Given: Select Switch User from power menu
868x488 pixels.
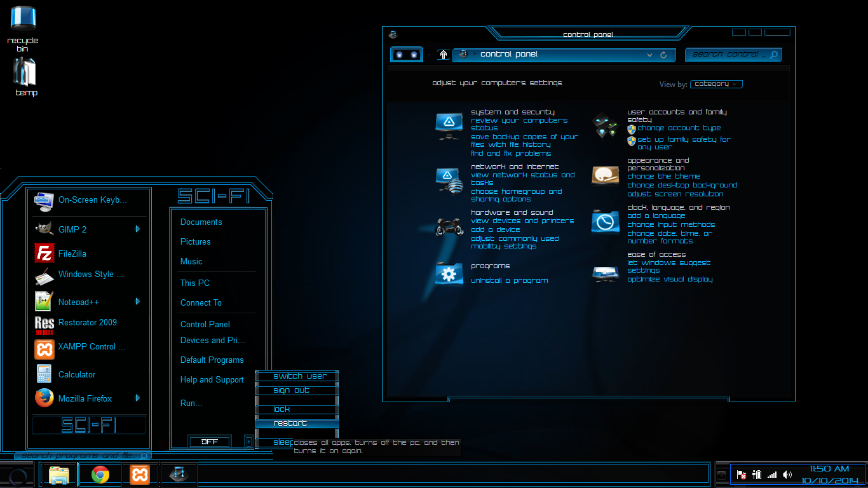Looking at the screenshot, I should coord(297,376).
